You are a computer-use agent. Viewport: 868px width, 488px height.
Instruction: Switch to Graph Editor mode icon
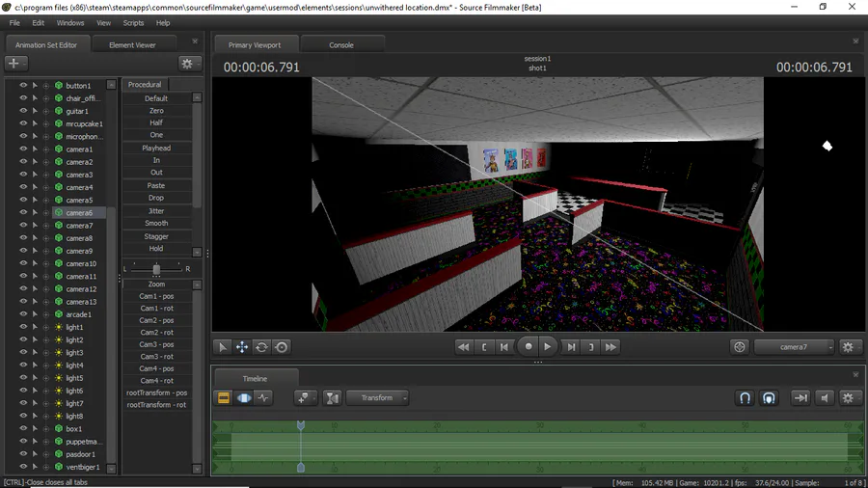point(263,397)
